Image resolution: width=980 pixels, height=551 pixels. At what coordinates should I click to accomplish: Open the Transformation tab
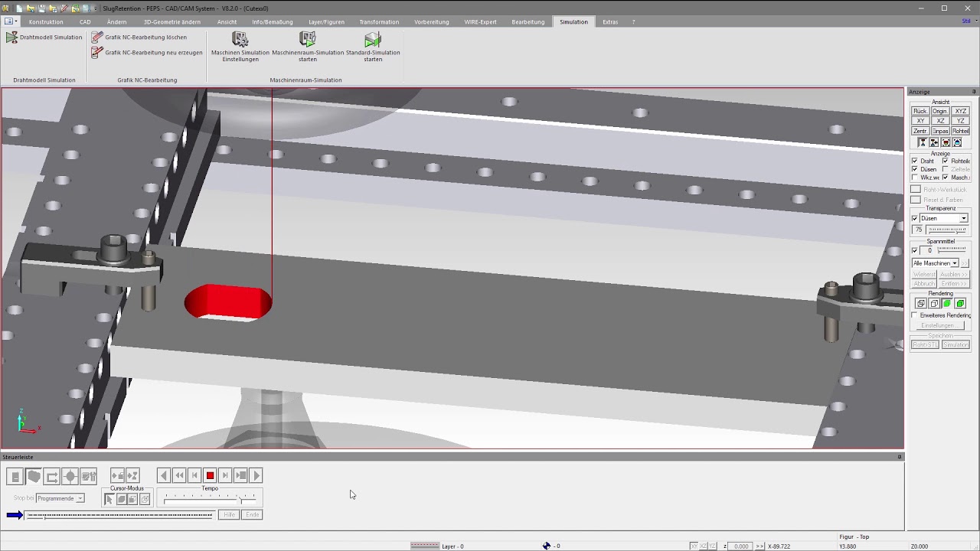[x=379, y=21]
